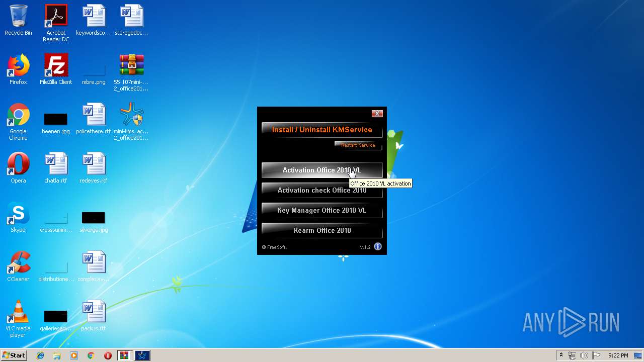Open the Windows Start menu
The height and width of the screenshot is (362, 644).
coord(14,355)
